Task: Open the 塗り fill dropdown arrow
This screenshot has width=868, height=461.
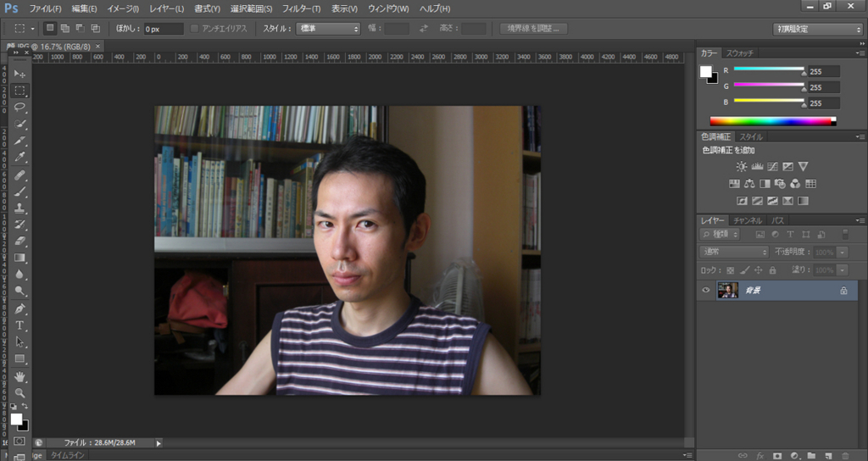Action: [x=843, y=270]
